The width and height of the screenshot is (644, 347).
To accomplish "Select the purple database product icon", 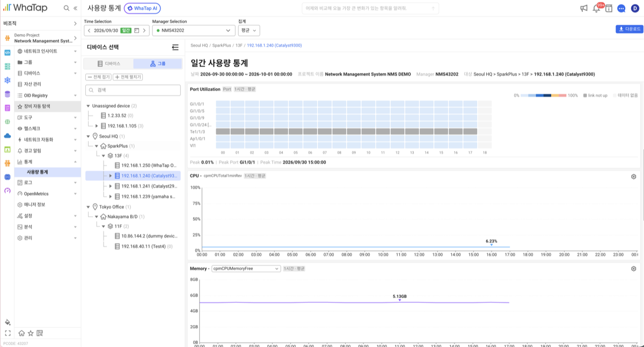I will 8,94.
